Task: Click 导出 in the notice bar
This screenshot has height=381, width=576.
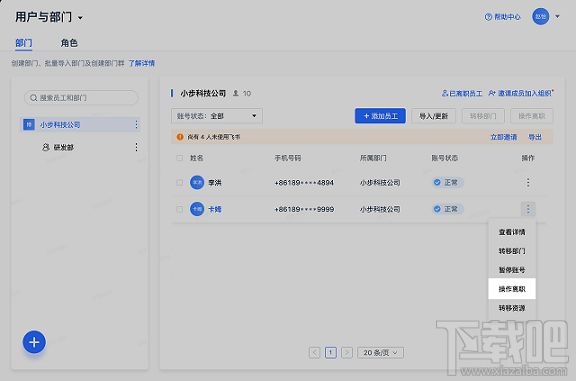Action: click(535, 137)
